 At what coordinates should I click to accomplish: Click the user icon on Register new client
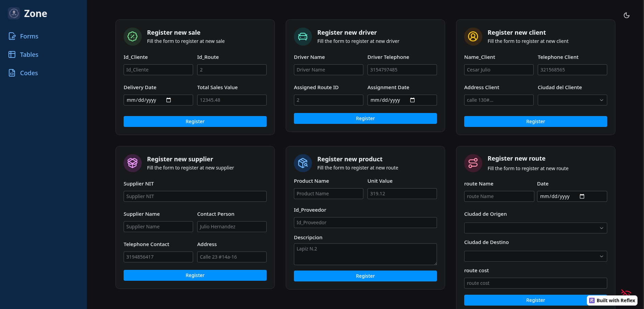pos(473,36)
